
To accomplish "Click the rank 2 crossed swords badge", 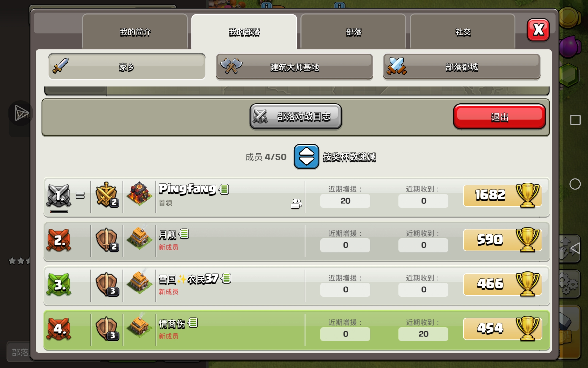I will pyautogui.click(x=59, y=240).
